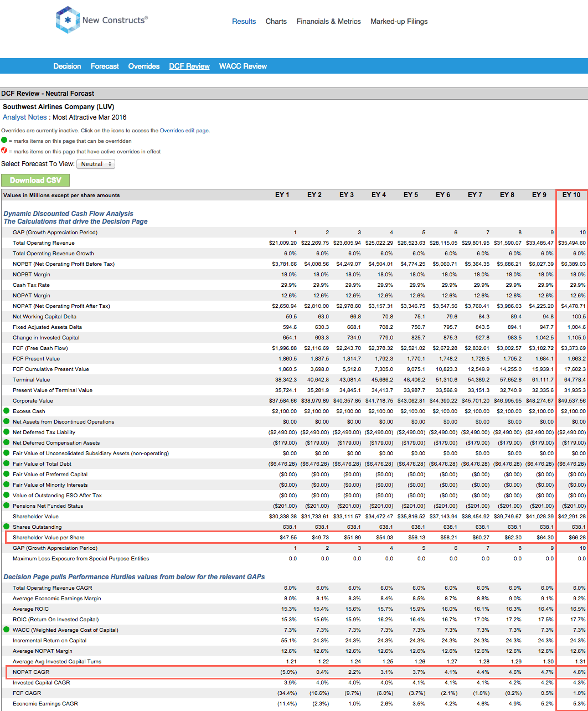Click green dot beside Fair Value of Preferred Capital
Viewport: 588px width, 711px height.
(6, 474)
